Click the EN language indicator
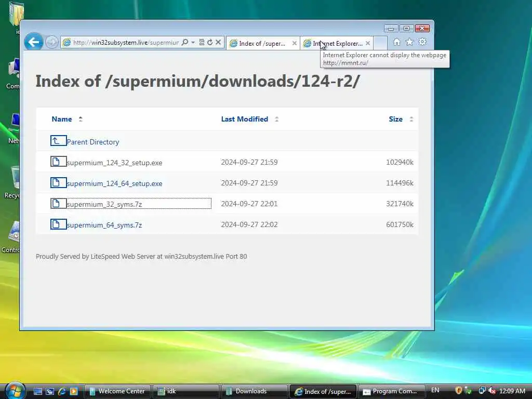This screenshot has height=399, width=532. point(435,390)
